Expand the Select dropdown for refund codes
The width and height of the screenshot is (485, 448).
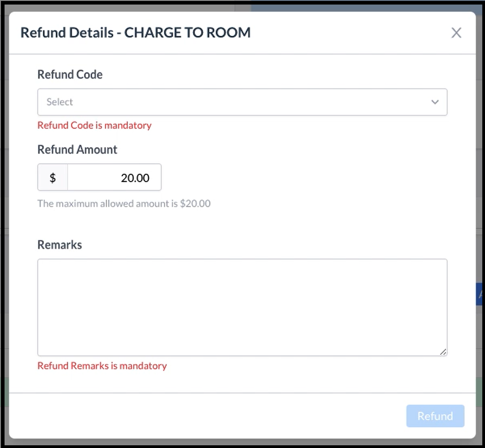click(242, 102)
